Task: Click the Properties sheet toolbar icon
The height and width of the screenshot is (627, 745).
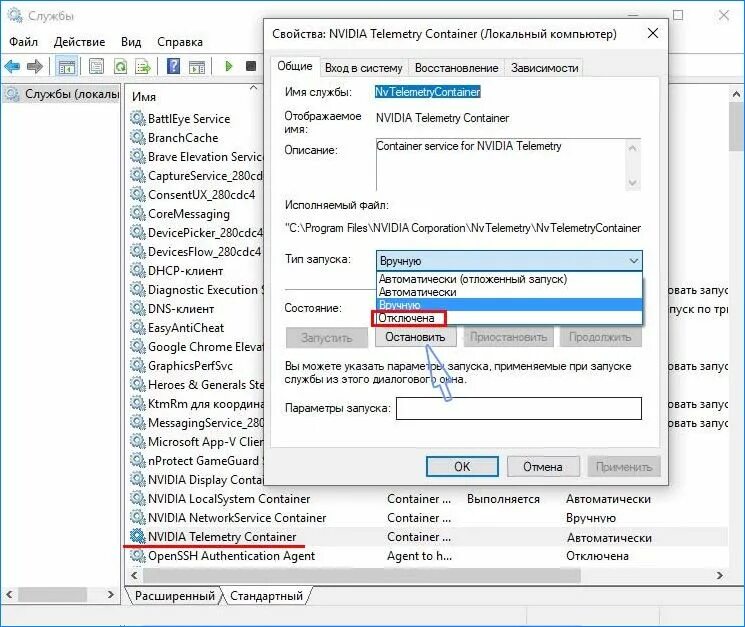Action: pyautogui.click(x=96, y=66)
